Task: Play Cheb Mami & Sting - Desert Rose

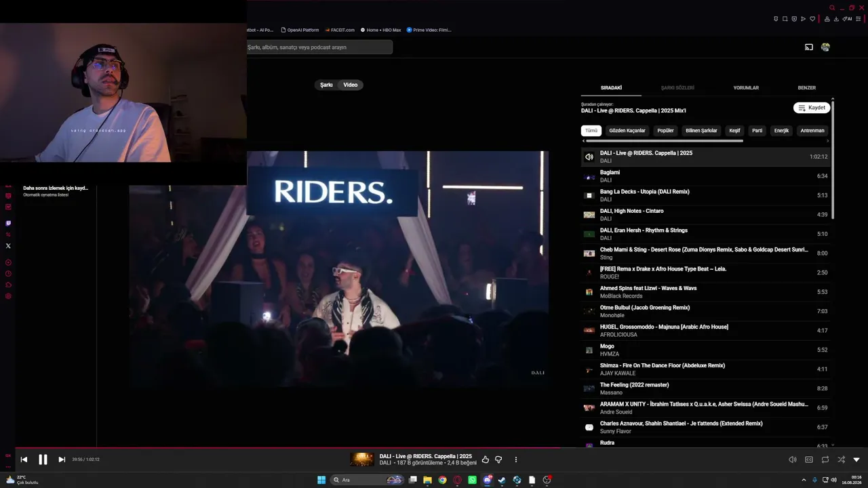Action: 706,253
